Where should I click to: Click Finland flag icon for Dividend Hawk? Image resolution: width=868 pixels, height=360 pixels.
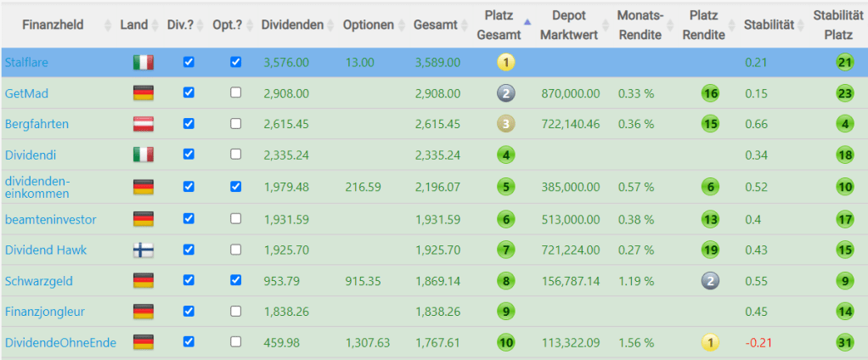(x=143, y=250)
